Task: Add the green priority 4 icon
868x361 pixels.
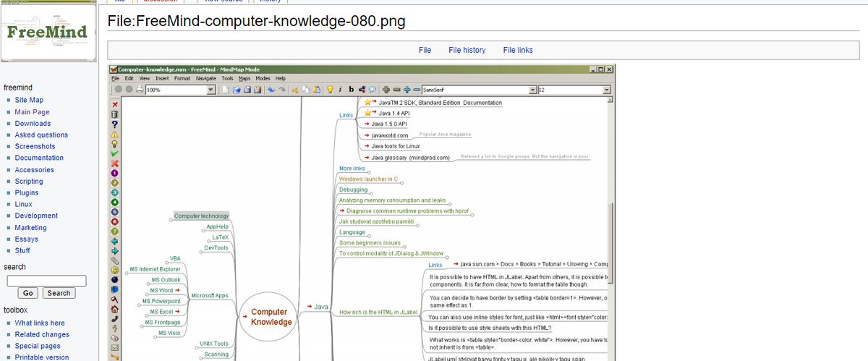Action: pos(114,202)
